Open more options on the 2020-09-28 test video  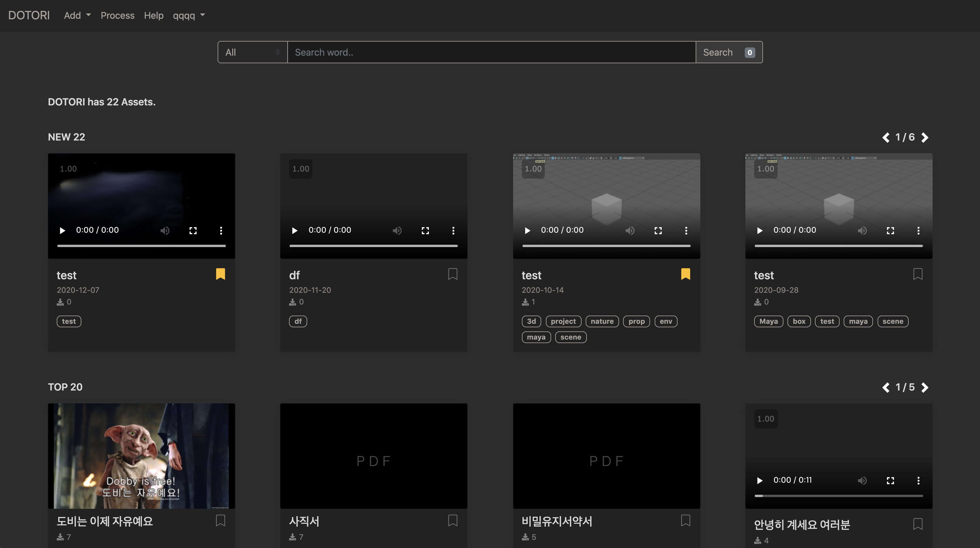tap(918, 230)
